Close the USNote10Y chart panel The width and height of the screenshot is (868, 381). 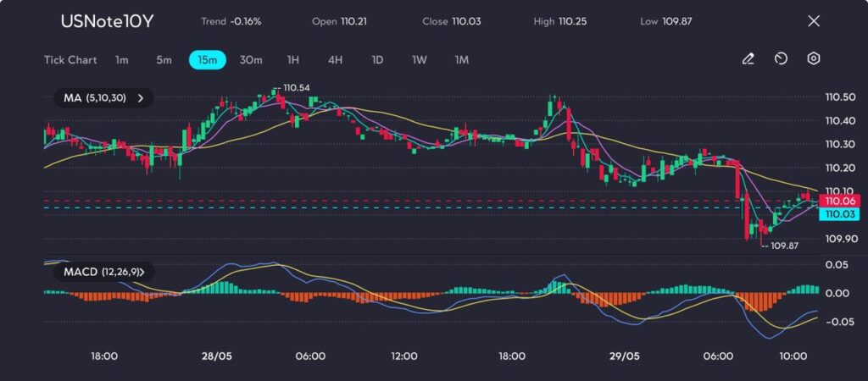(x=814, y=21)
